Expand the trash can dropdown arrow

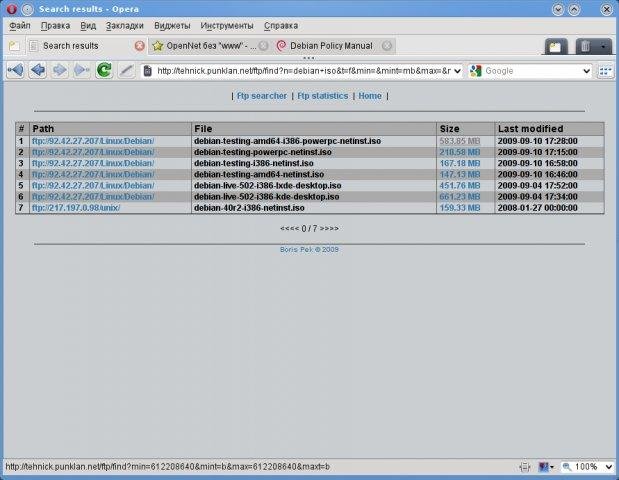click(x=604, y=47)
